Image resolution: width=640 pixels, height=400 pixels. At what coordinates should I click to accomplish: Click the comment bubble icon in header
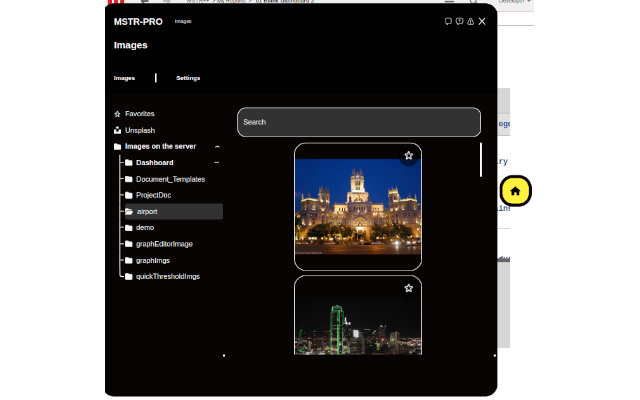click(448, 22)
